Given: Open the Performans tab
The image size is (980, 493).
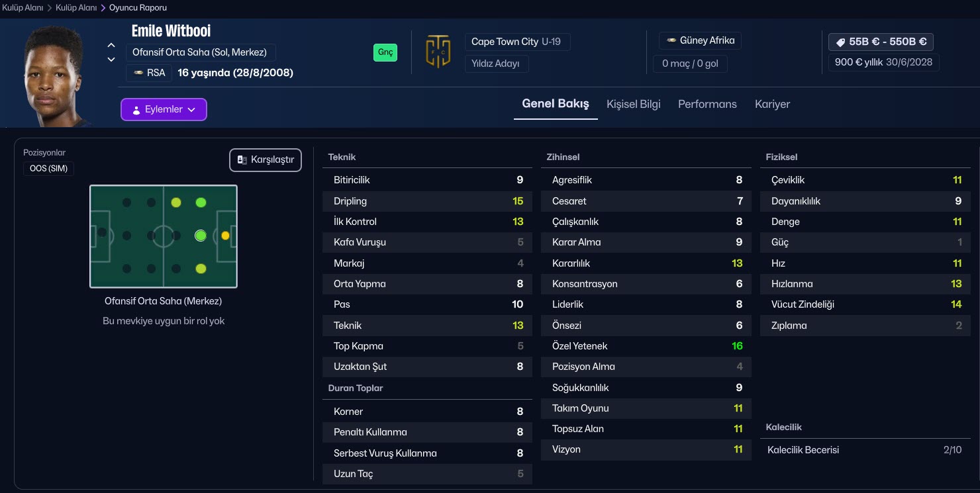Looking at the screenshot, I should [x=707, y=104].
